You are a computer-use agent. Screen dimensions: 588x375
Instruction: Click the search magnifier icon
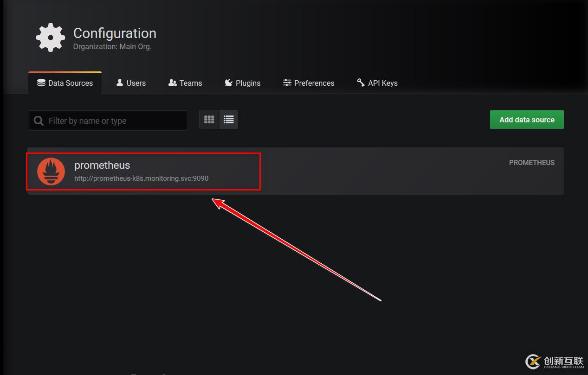(x=39, y=121)
